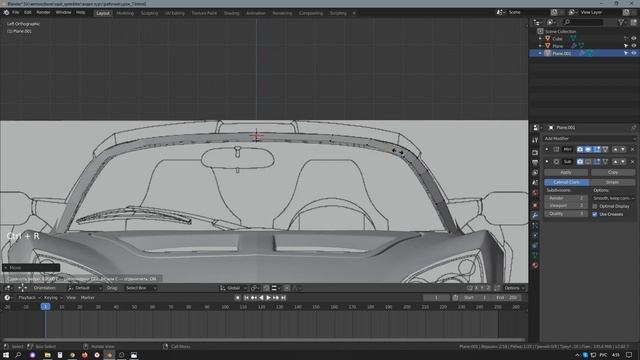Remove the Subdivision modifier with X

click(632, 162)
